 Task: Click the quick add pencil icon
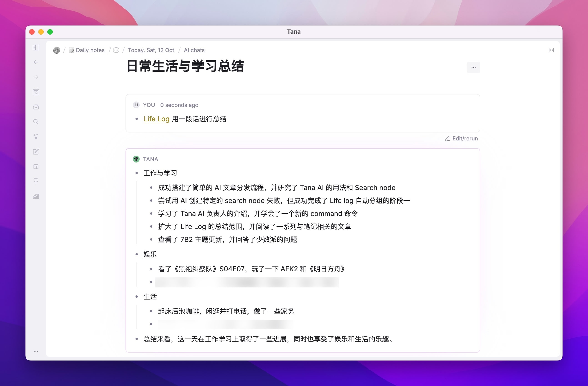(36, 152)
